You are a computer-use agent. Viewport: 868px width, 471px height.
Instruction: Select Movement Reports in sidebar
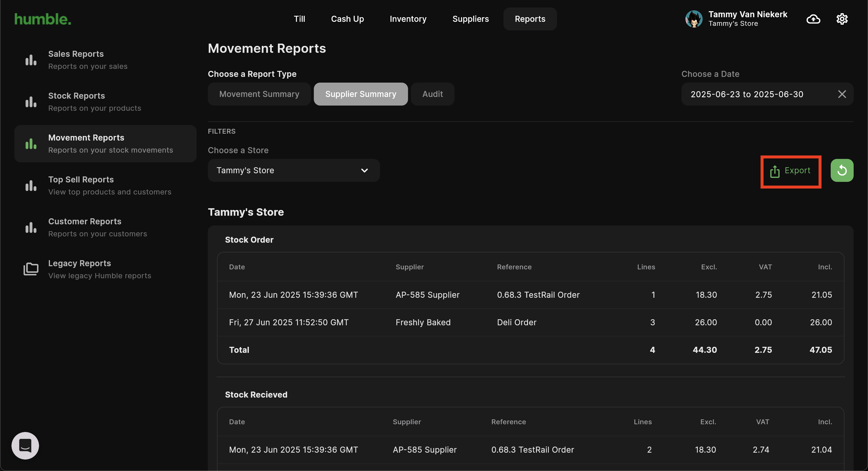click(x=105, y=144)
